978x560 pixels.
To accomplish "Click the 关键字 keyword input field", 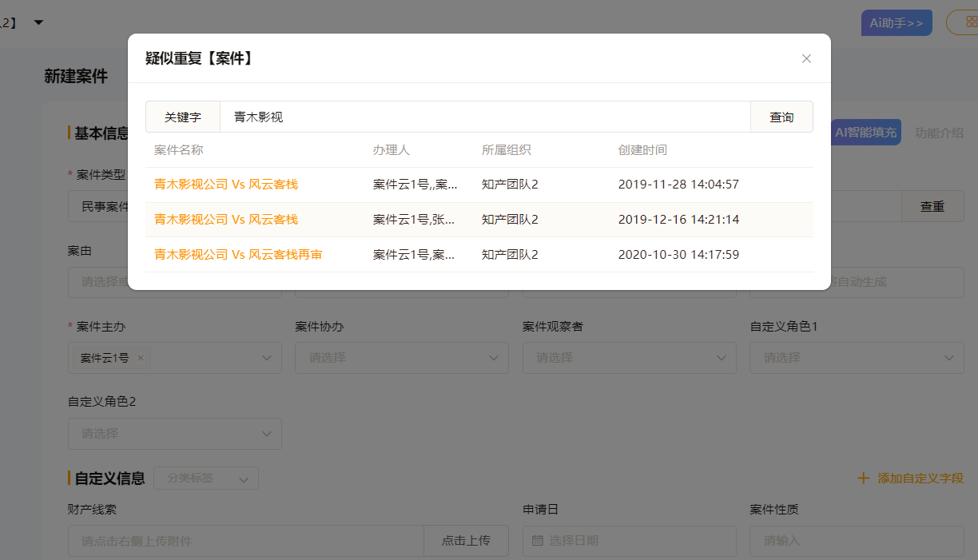I will [484, 117].
